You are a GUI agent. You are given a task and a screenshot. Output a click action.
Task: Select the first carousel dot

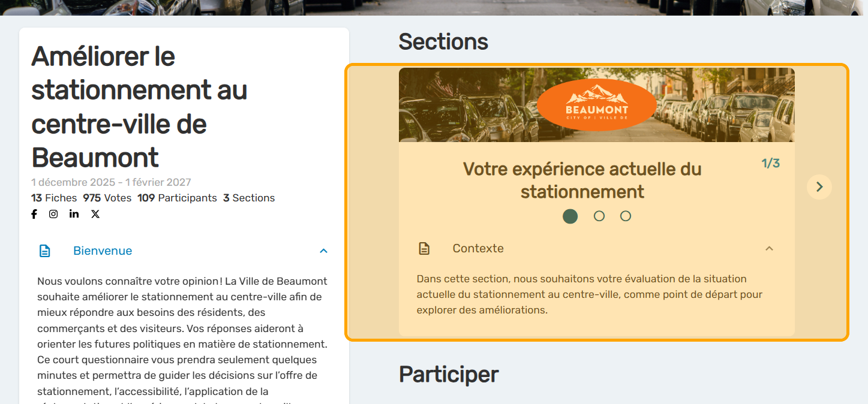click(570, 216)
